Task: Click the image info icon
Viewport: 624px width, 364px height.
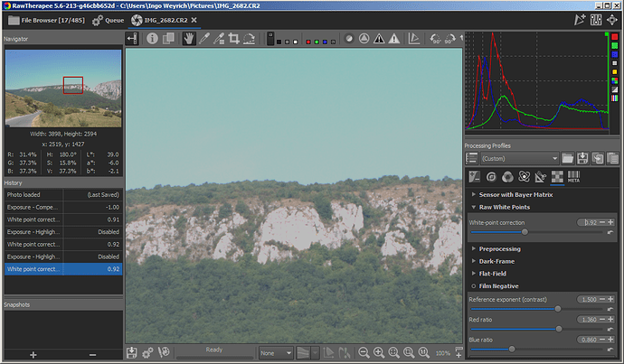Action: click(153, 39)
